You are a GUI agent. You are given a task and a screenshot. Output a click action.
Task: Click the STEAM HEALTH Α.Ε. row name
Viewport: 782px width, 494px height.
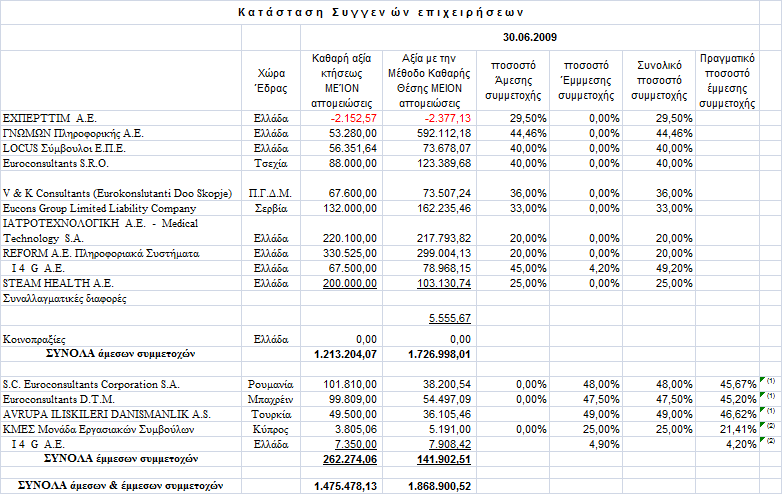[x=58, y=283]
